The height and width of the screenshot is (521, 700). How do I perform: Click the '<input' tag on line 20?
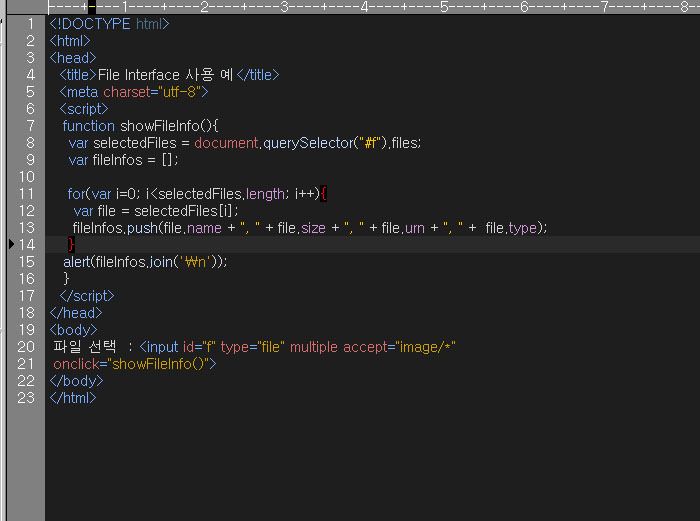pos(159,347)
